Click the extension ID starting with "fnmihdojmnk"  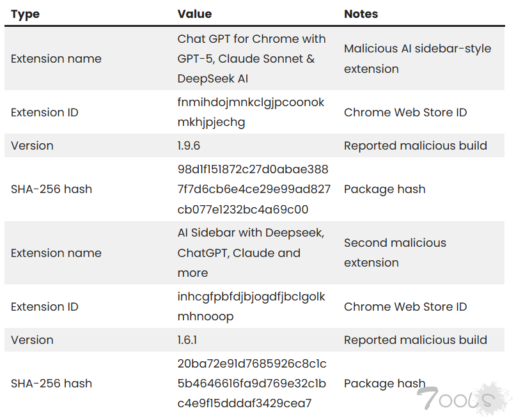click(251, 112)
